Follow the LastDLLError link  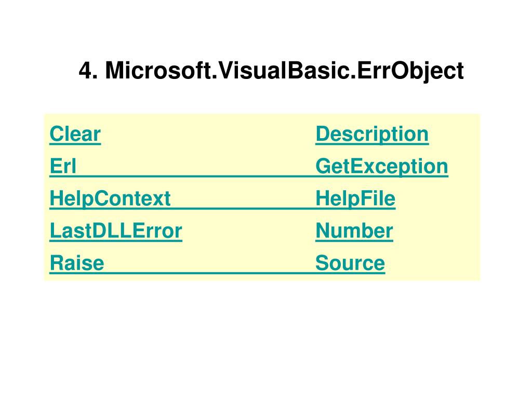tap(116, 231)
